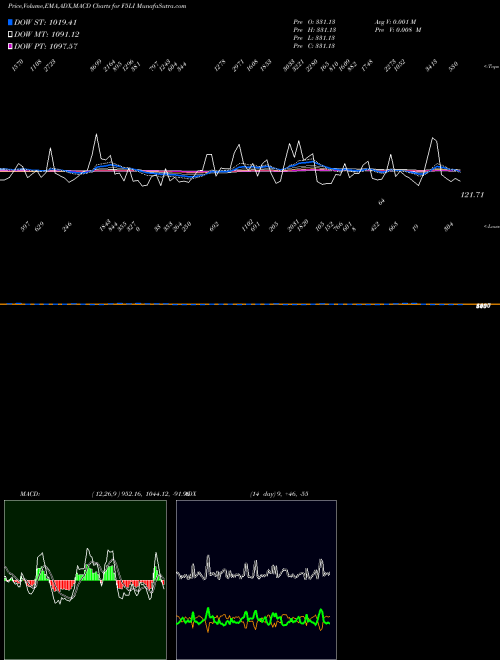Click the white DOW MT legend swatch
The width and height of the screenshot is (500, 660).
pos(10,35)
